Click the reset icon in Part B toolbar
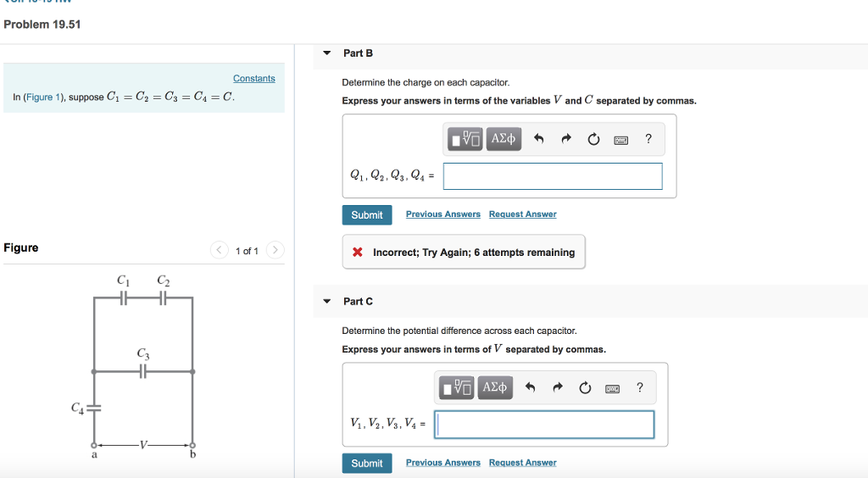868x478 pixels. (x=593, y=139)
